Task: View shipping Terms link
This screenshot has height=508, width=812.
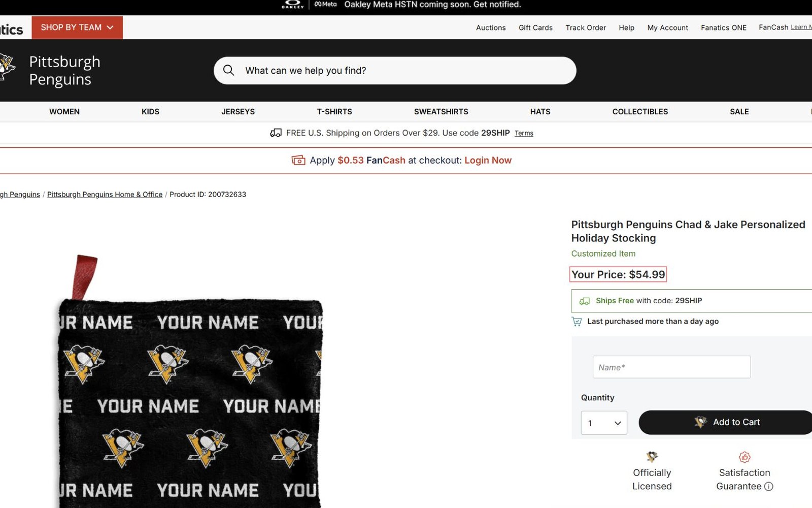Action: click(x=524, y=133)
